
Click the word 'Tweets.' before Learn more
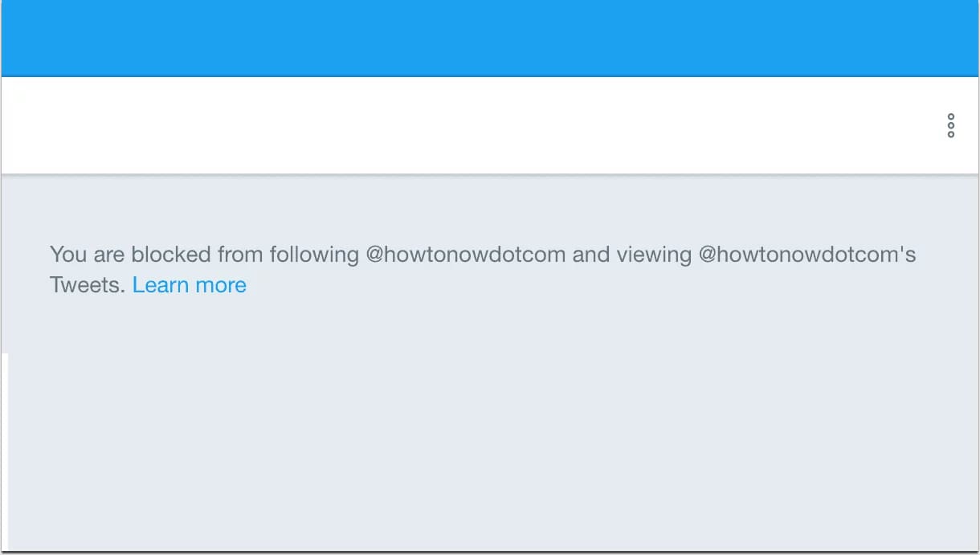(x=88, y=285)
